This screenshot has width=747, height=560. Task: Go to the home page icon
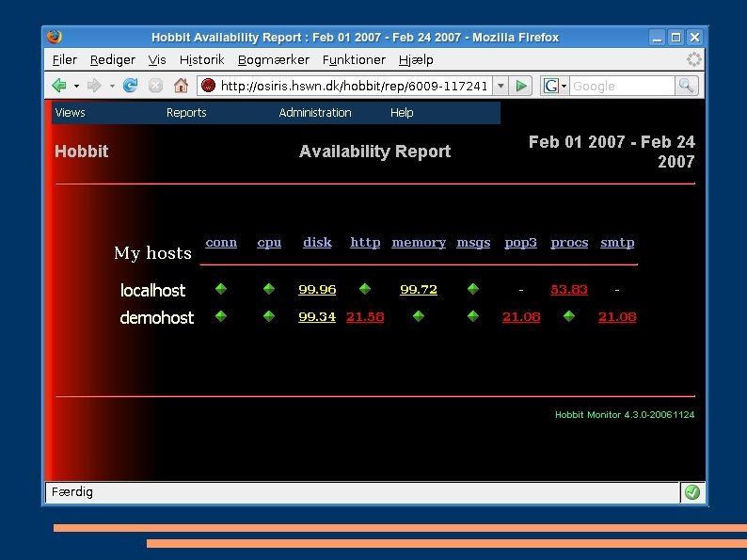point(181,86)
